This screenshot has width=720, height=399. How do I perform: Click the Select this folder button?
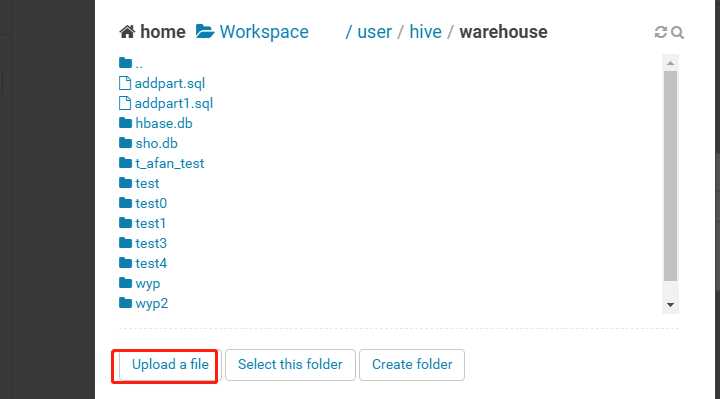click(x=290, y=365)
